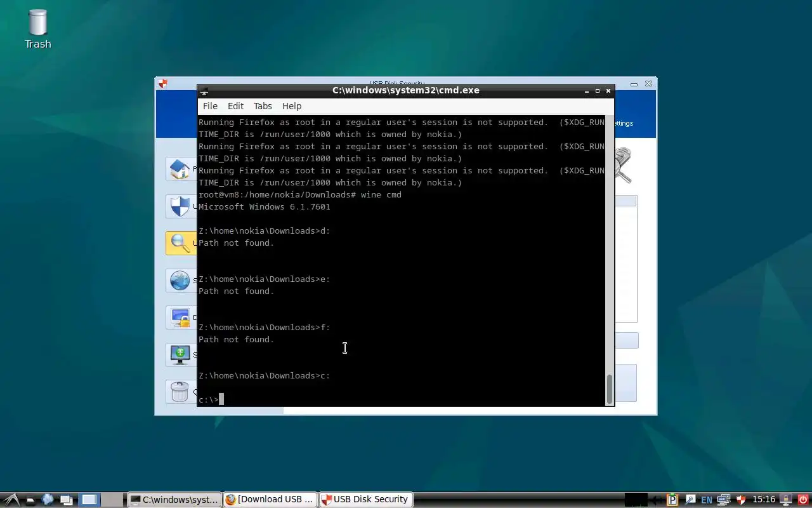The width and height of the screenshot is (812, 508).
Task: Open the File menu in the terminal
Action: [x=210, y=106]
